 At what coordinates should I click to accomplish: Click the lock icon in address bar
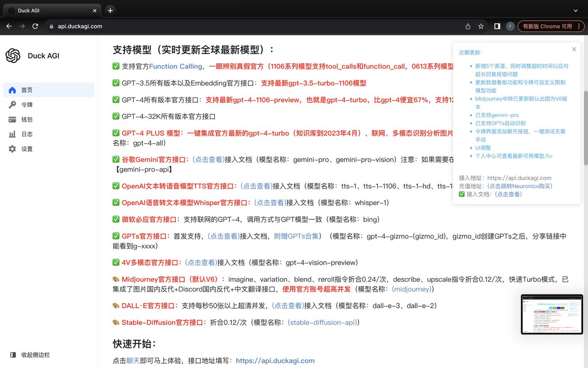51,26
